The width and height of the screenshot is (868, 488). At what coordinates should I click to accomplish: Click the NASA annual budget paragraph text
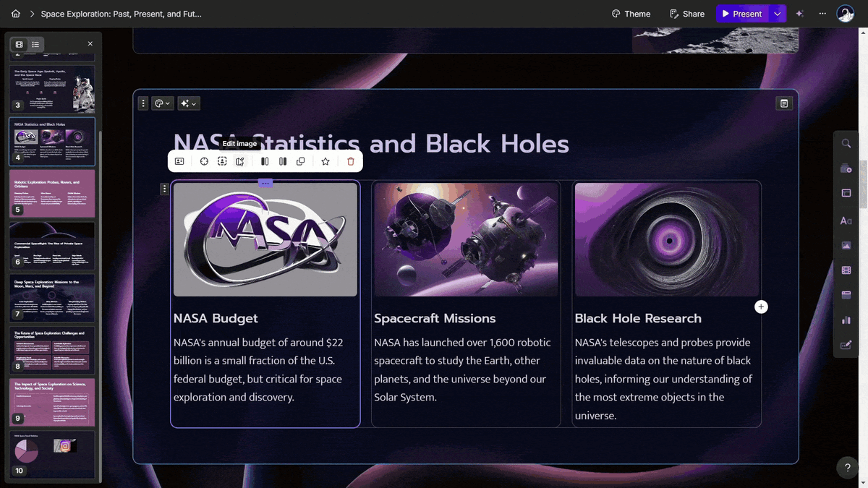[258, 369]
